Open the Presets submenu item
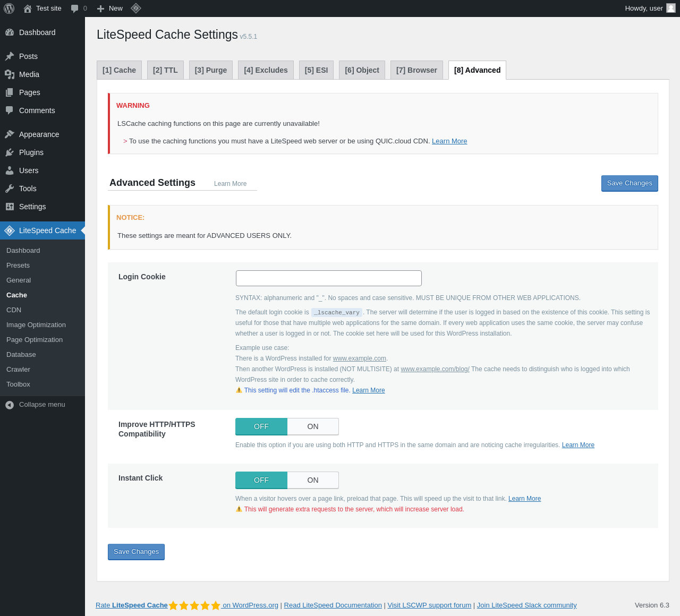Viewport: 680px width, 616px height. tap(42, 266)
